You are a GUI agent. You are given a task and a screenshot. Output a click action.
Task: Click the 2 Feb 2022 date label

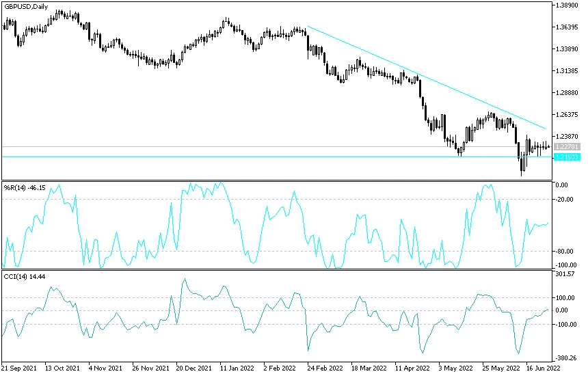280,368
